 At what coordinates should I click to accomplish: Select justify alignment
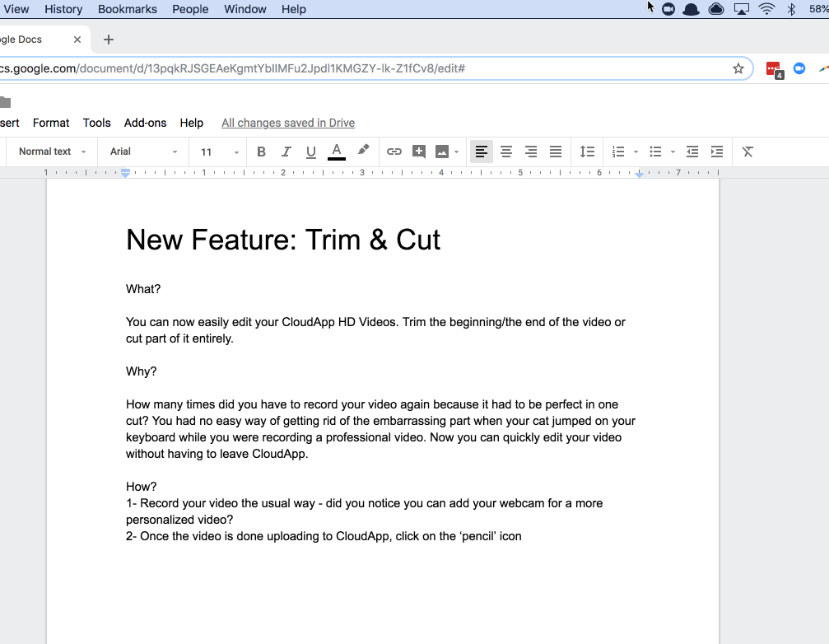click(555, 152)
